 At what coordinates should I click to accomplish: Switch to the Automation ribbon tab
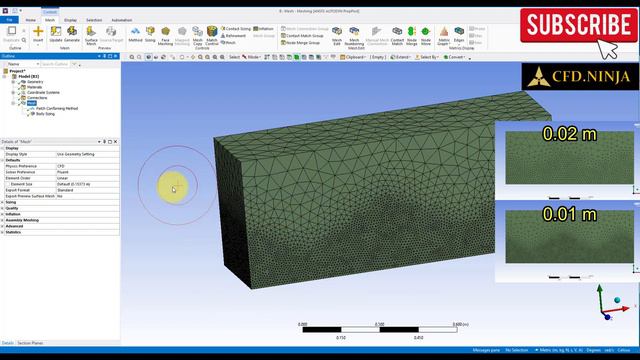(x=122, y=20)
